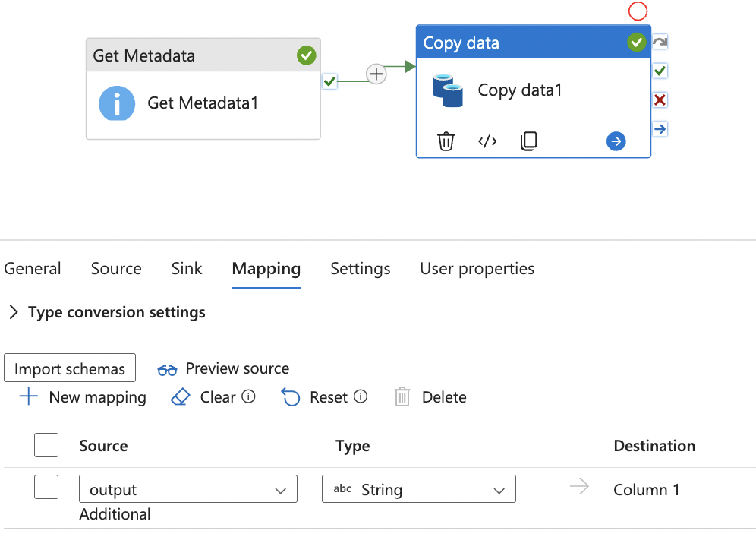Viewport: 756px width, 556px height.
Task: Open the Settings tab
Action: (360, 269)
